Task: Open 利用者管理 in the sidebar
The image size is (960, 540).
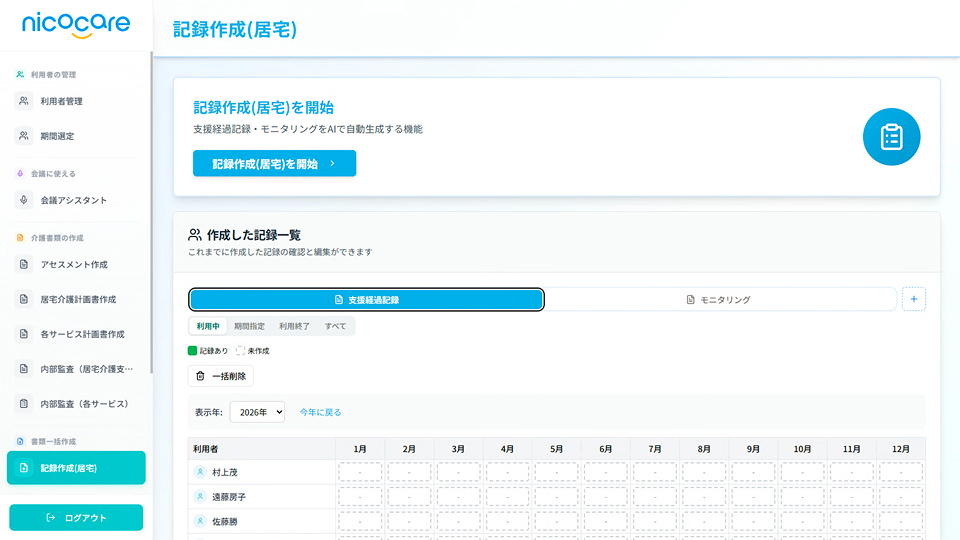Action: click(x=76, y=101)
